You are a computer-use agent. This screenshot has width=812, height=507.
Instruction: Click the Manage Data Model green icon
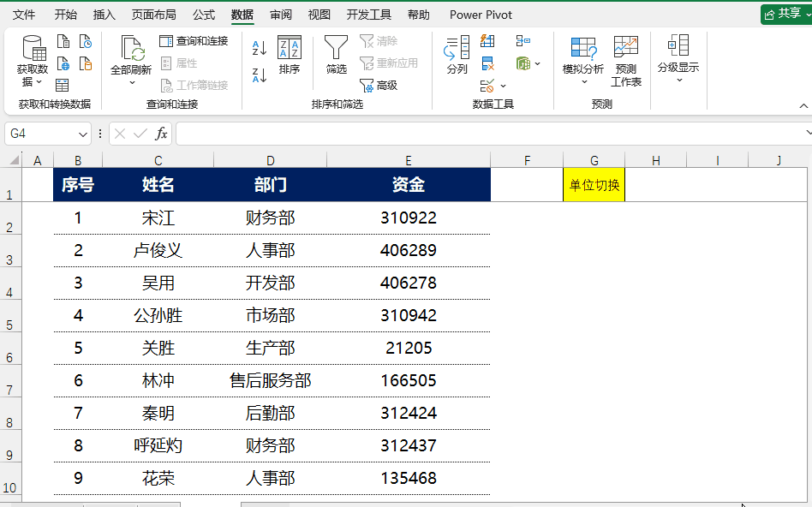(523, 63)
